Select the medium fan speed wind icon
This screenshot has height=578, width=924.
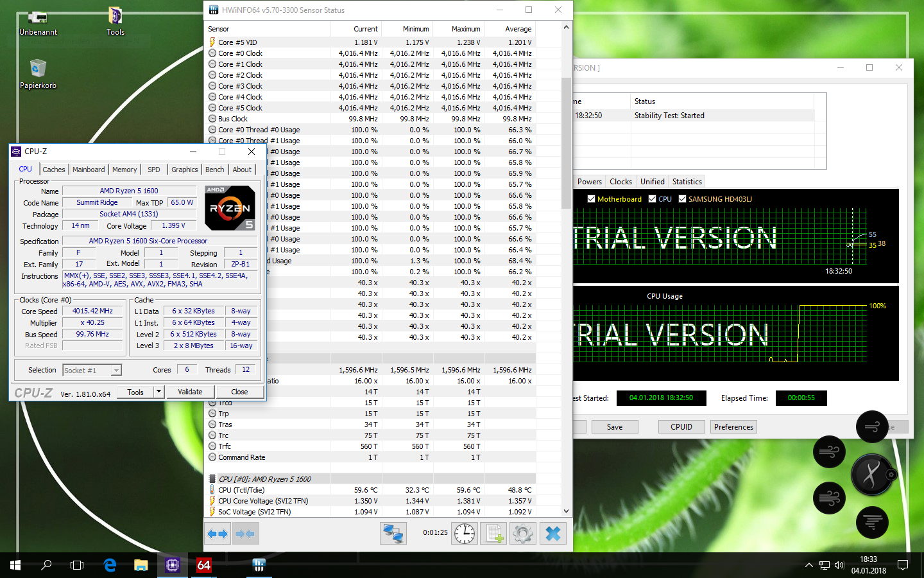pos(829,451)
